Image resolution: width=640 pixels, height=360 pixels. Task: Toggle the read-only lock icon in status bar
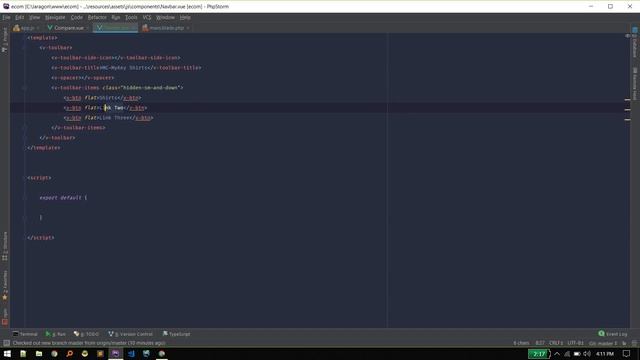point(624,343)
